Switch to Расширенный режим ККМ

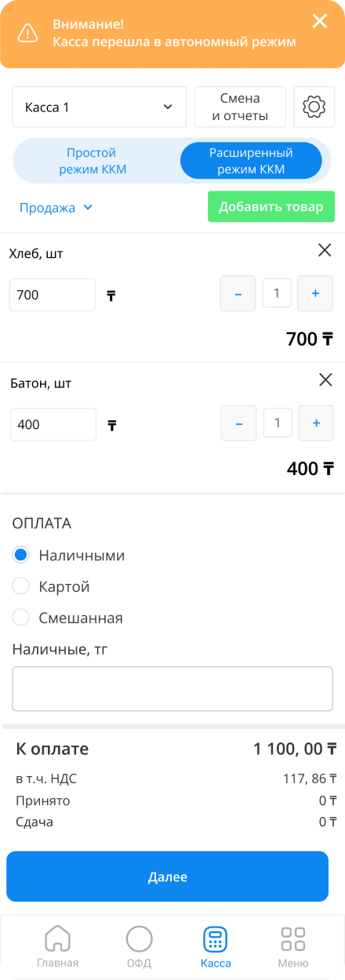pyautogui.click(x=251, y=161)
